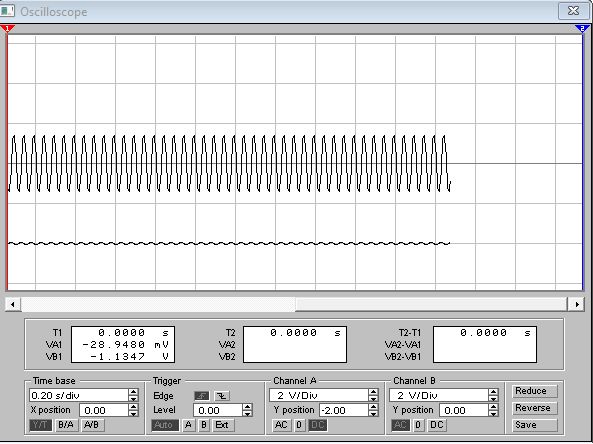Set trigger source to channel A
Viewport: 593px width, 444px height.
[188, 425]
